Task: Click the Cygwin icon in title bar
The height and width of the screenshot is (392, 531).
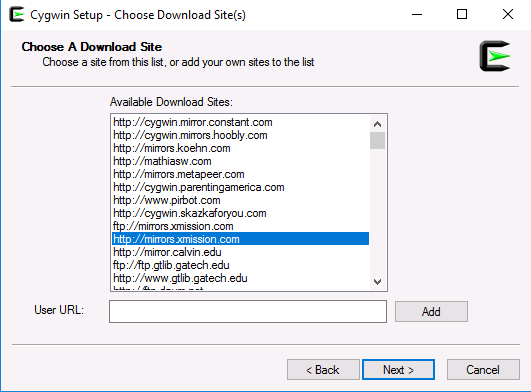Action: click(17, 15)
